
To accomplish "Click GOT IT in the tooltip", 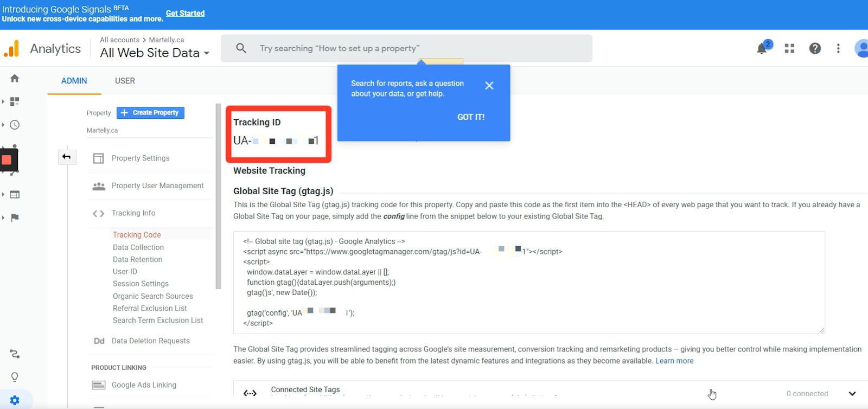I will coord(471,117).
